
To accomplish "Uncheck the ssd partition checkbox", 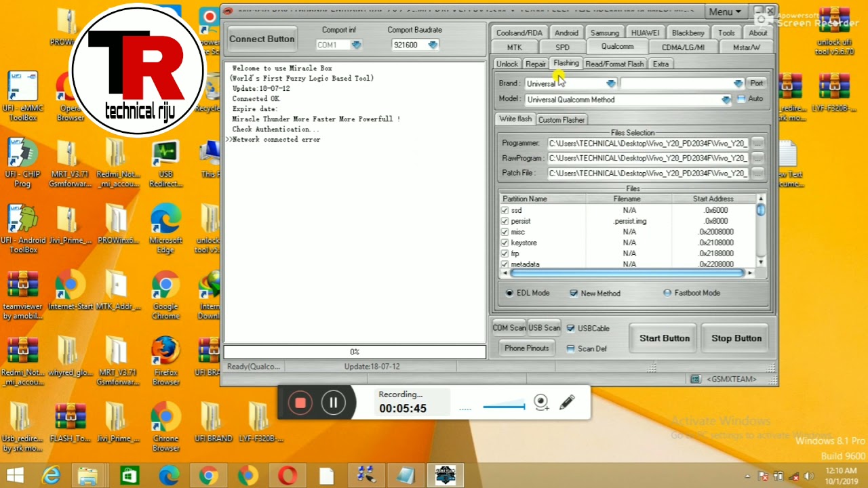I will pyautogui.click(x=505, y=210).
